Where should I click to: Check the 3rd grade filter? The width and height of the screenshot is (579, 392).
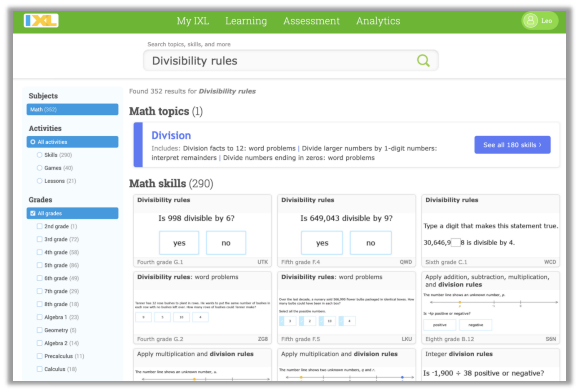(x=39, y=239)
